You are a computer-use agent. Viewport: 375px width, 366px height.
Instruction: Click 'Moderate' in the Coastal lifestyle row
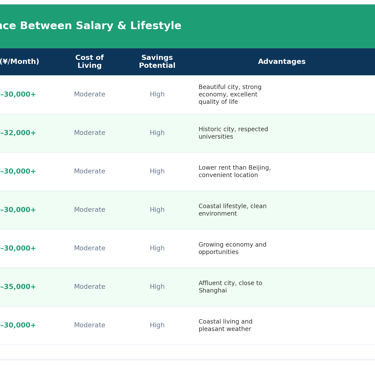click(89, 210)
